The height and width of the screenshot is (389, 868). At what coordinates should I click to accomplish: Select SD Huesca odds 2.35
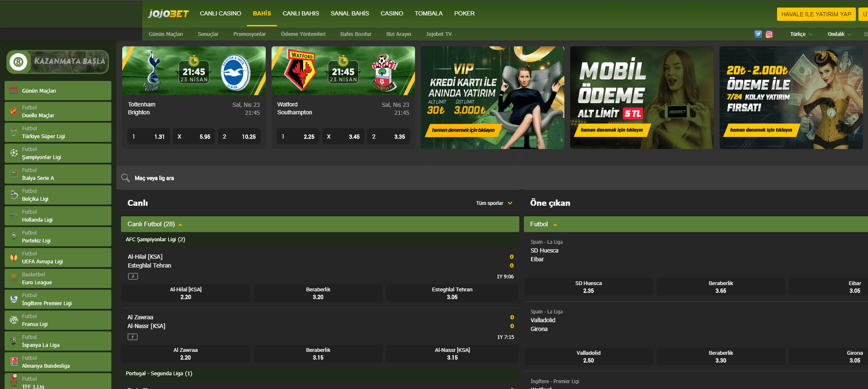(589, 287)
